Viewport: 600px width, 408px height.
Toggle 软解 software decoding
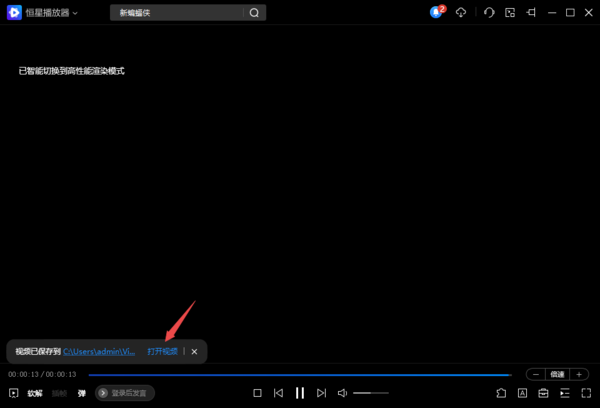pos(35,393)
